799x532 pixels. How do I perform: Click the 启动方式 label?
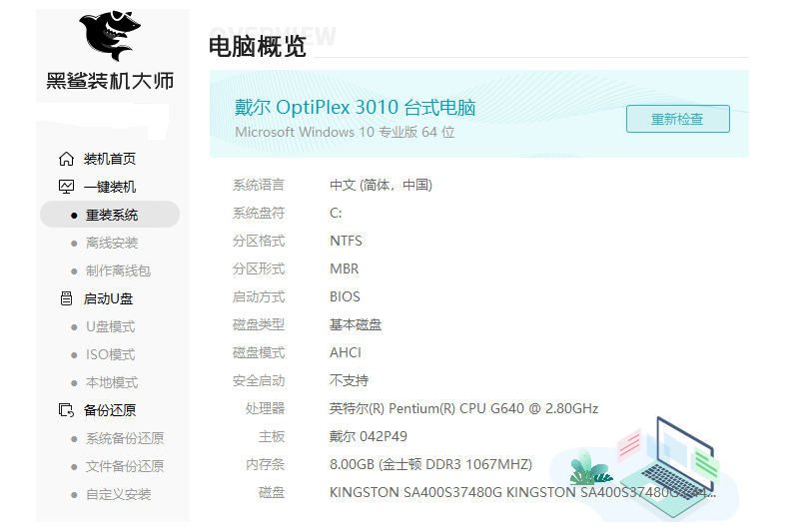(259, 296)
